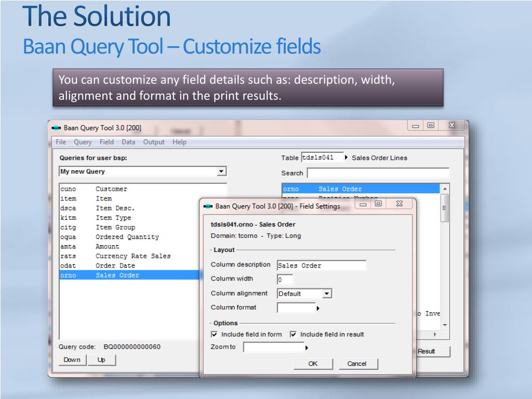Open the Help menu

point(179,142)
